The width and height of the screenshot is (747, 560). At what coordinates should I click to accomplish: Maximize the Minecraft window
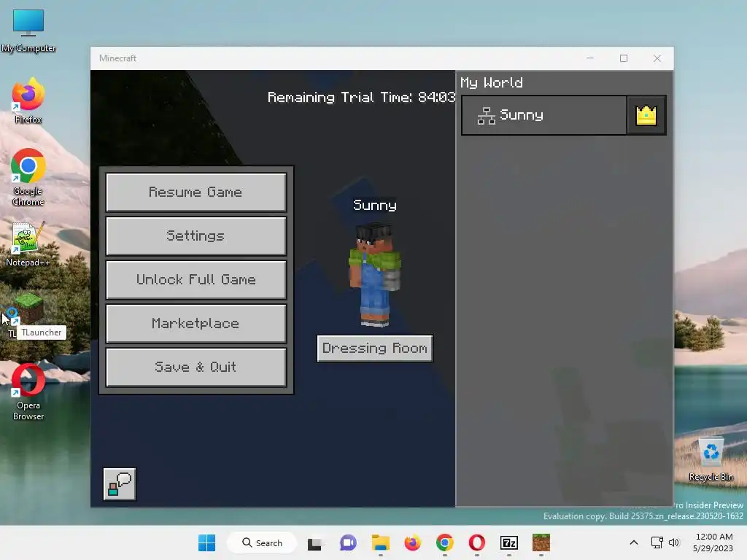pyautogui.click(x=624, y=58)
